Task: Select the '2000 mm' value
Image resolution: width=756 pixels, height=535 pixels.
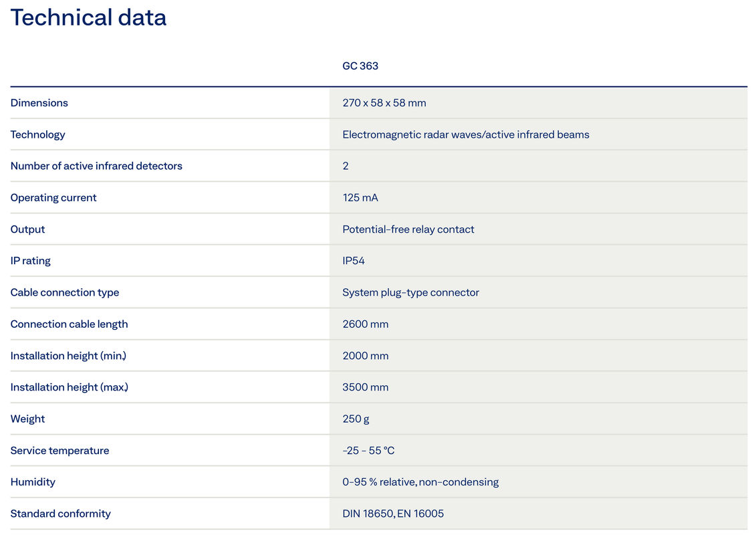Action: [366, 356]
